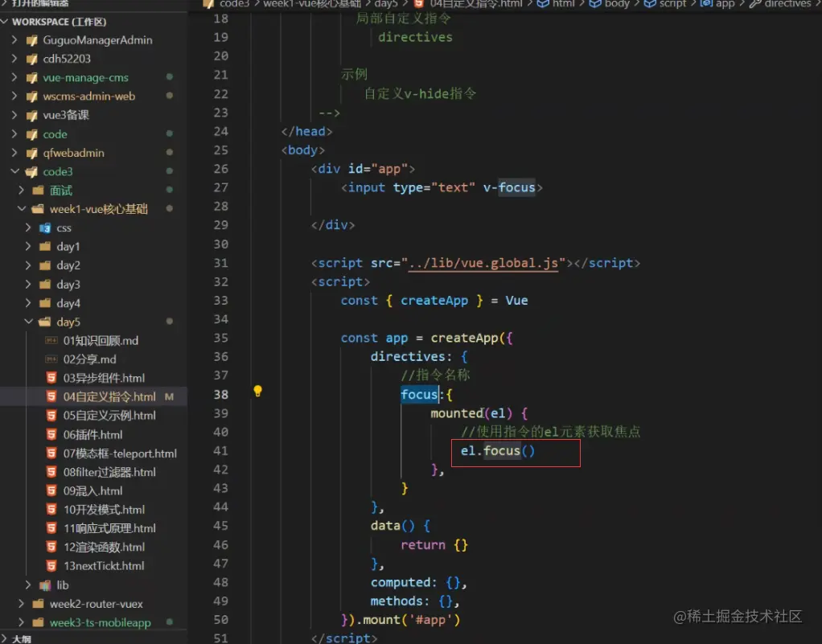
Task: Click the computed: {} line
Action: pyautogui.click(x=418, y=582)
